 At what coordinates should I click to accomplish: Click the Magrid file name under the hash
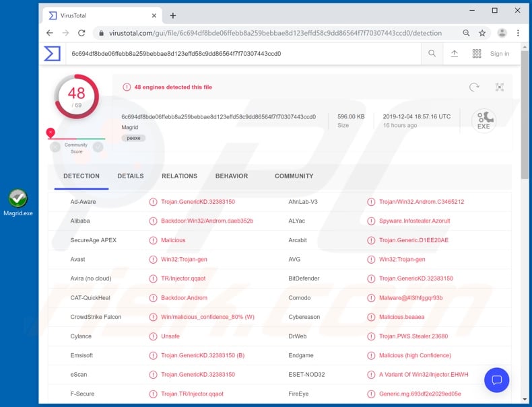129,127
